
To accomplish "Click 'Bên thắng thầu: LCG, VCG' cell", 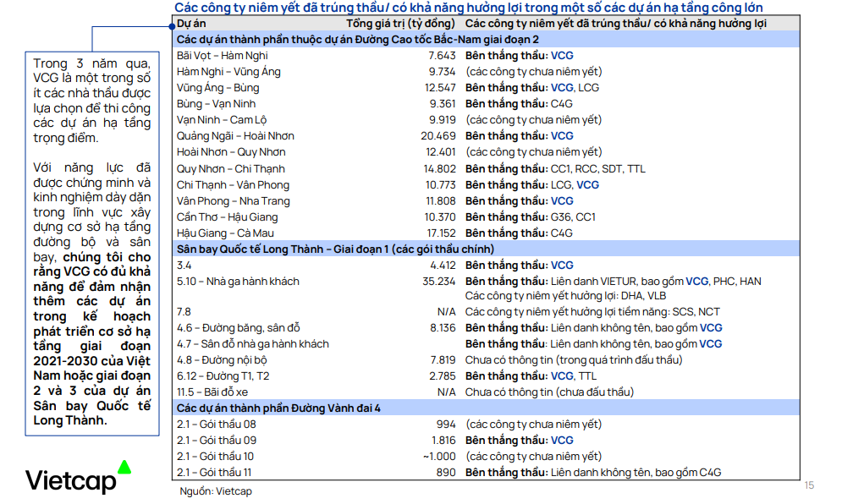I will [x=532, y=185].
